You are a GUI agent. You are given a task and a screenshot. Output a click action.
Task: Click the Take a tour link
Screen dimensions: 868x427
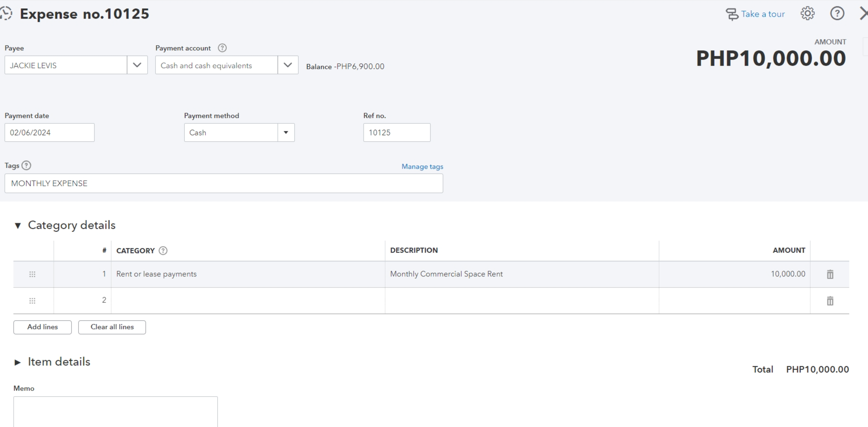[755, 14]
